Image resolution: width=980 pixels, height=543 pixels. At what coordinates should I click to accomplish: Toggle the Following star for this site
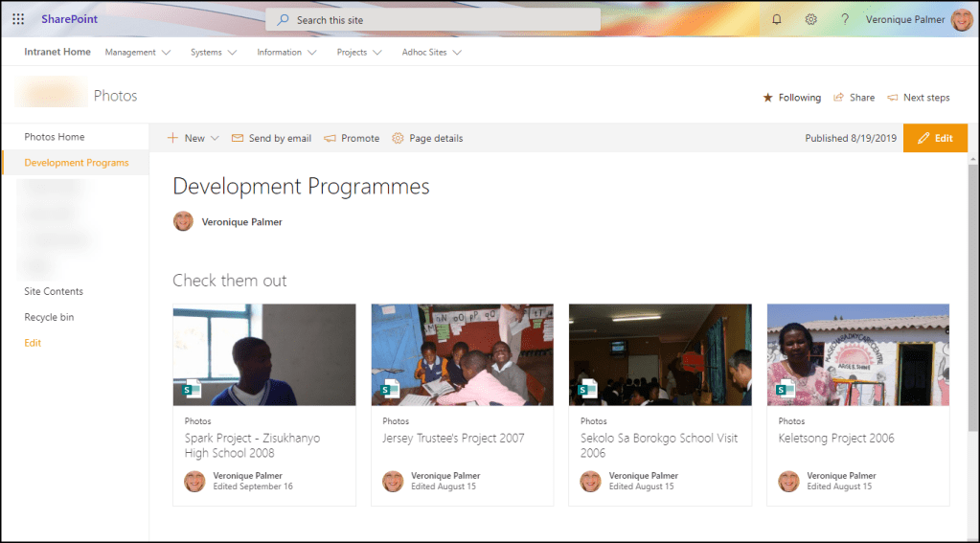pos(767,98)
